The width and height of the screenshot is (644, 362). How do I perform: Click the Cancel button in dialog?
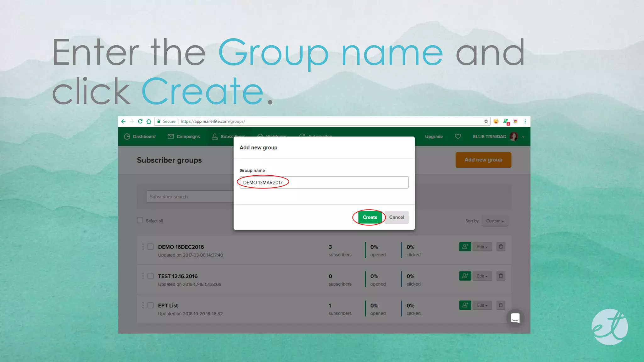(x=397, y=217)
